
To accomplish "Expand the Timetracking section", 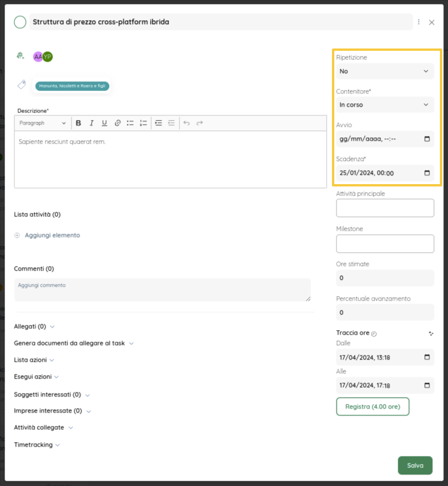I will [x=37, y=445].
